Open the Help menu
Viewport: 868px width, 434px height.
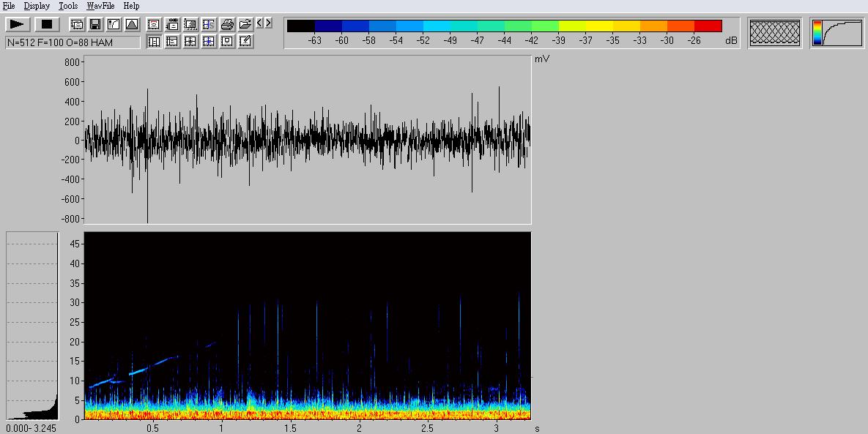point(131,6)
